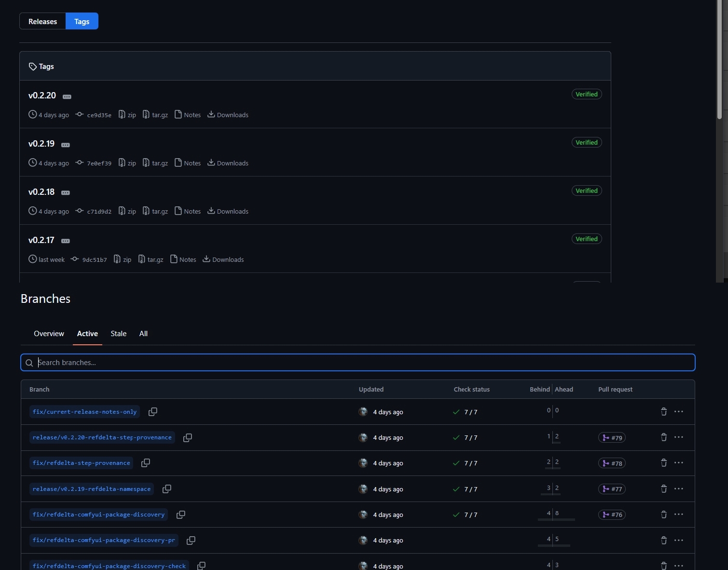The width and height of the screenshot is (728, 570).
Task: Delete branch release/v0.2.19-refdelta-namespace
Action: point(664,489)
